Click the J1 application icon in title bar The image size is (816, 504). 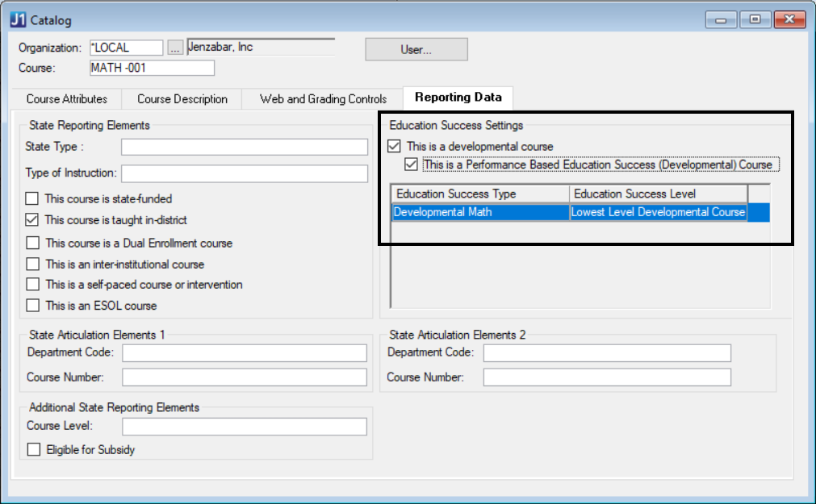(18, 19)
